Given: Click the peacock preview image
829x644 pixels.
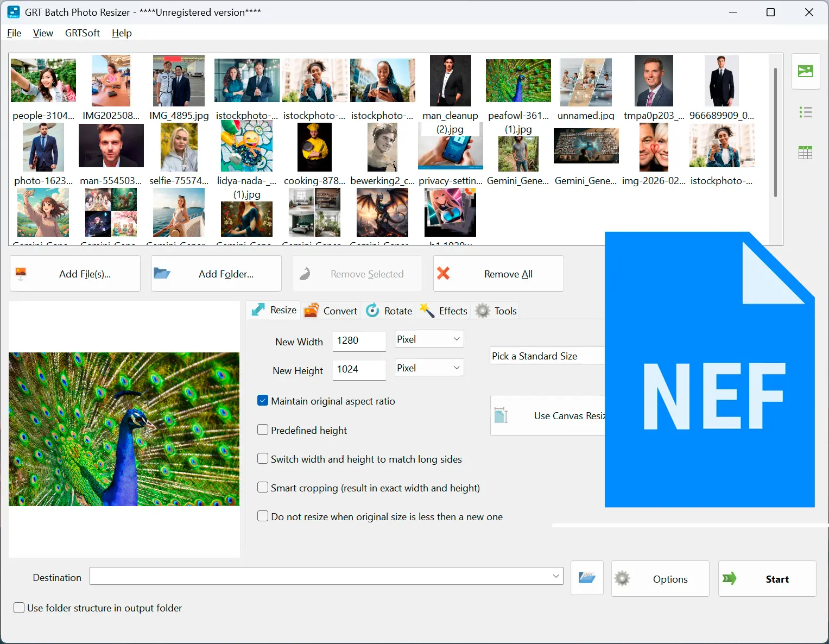Looking at the screenshot, I should [124, 429].
